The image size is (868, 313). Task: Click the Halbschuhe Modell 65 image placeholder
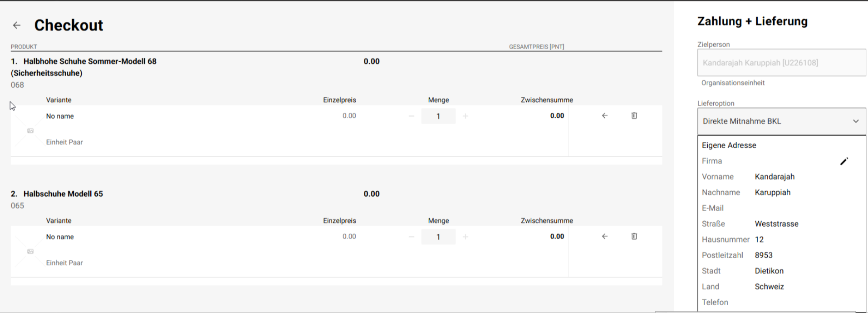click(30, 252)
